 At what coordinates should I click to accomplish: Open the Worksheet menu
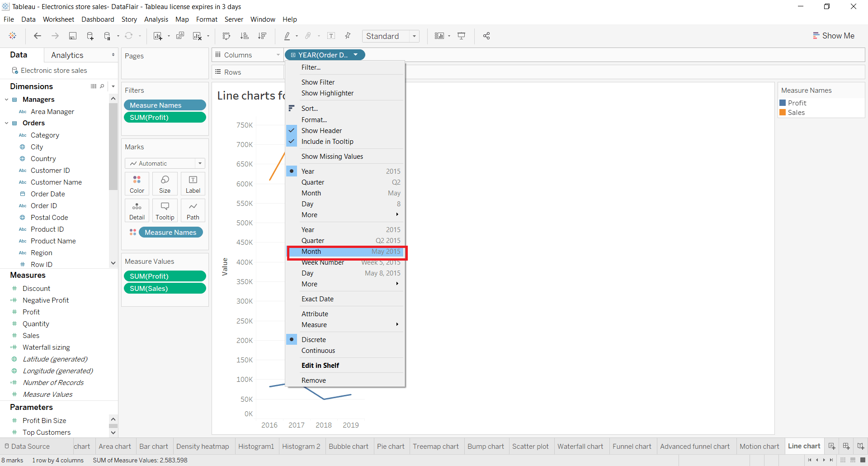(x=58, y=19)
